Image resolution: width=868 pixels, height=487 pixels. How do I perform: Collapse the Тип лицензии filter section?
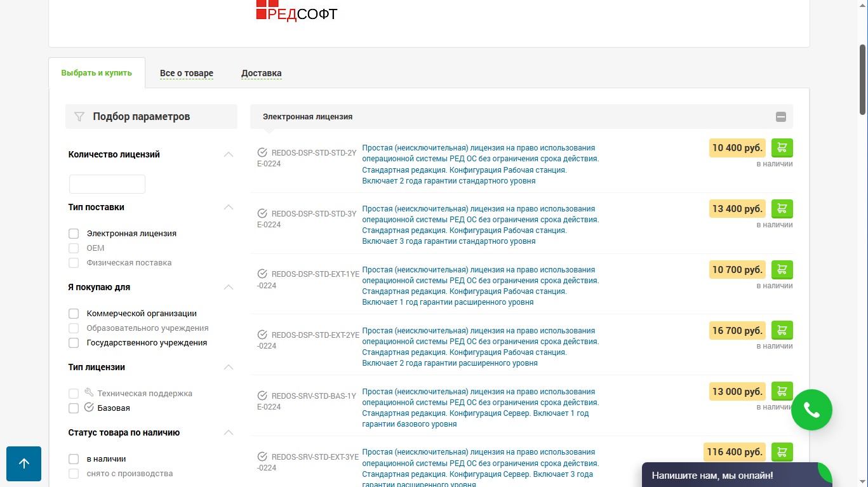pyautogui.click(x=229, y=367)
